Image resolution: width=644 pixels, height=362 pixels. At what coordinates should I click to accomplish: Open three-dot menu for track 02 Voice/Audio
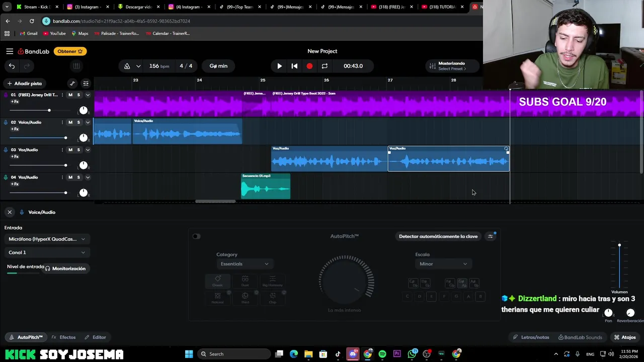62,122
